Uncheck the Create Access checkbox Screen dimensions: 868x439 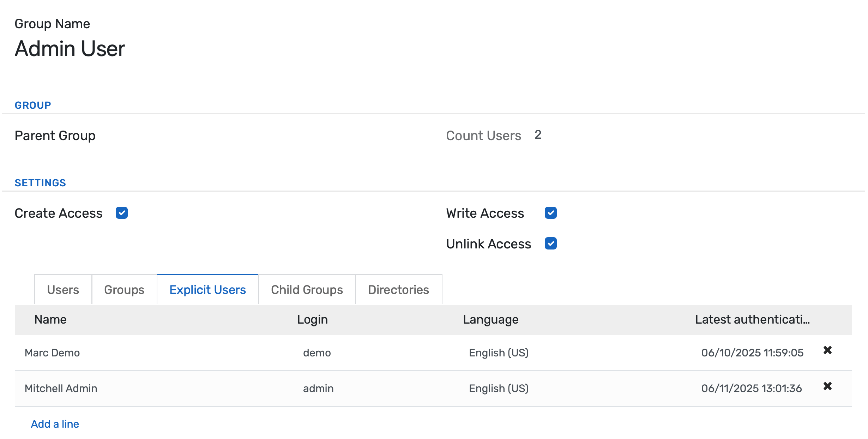[x=122, y=213]
